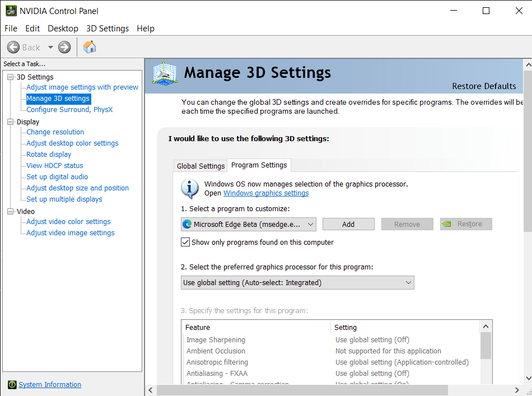
Task: Open Configure Surround, PhysX
Action: click(x=69, y=110)
